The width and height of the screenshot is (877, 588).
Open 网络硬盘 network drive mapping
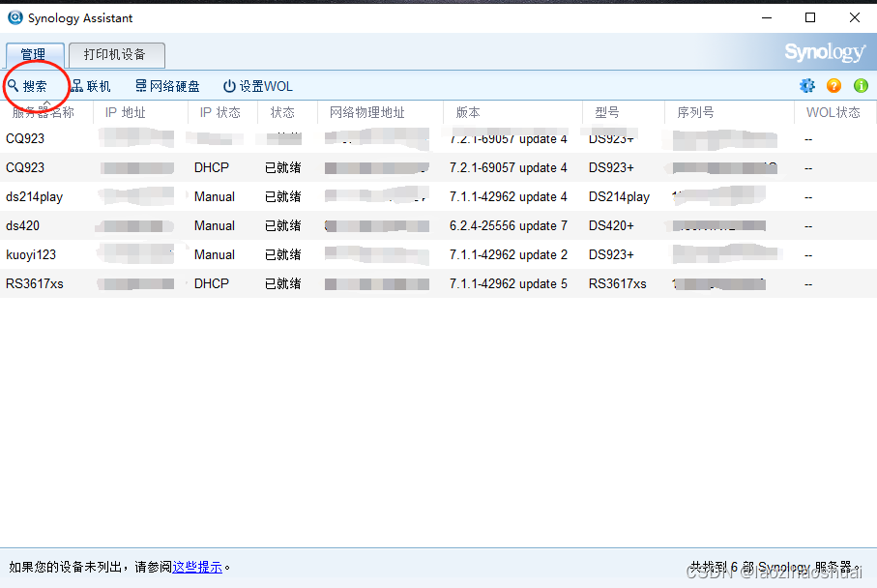coord(167,86)
